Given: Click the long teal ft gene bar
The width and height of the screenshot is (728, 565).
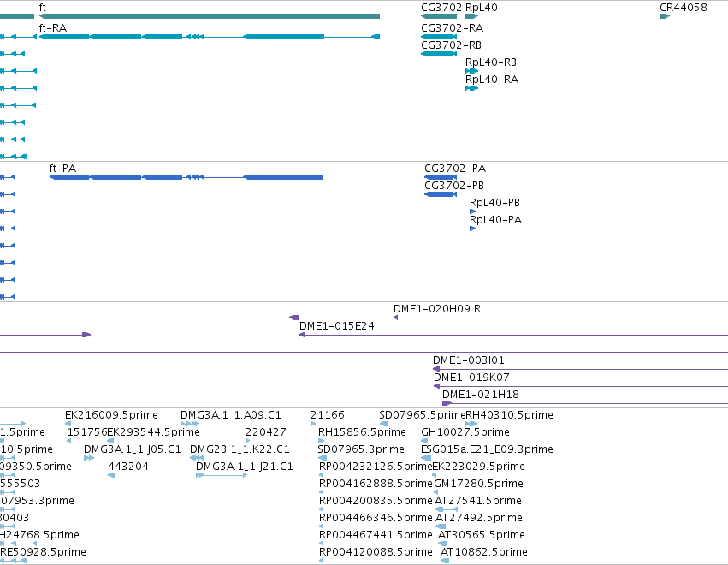Looking at the screenshot, I should pos(210,16).
